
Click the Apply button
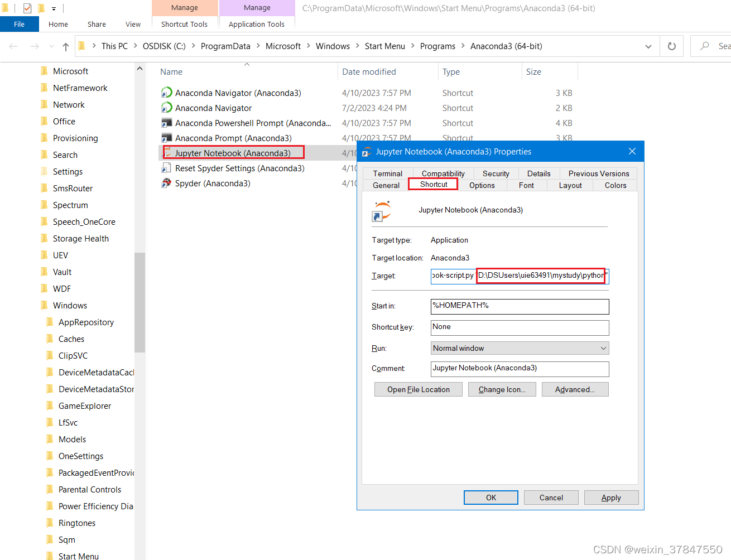(611, 498)
